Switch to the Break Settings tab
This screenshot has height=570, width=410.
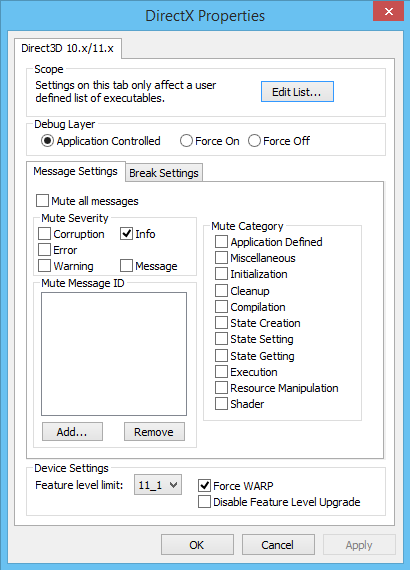pyautogui.click(x=164, y=173)
